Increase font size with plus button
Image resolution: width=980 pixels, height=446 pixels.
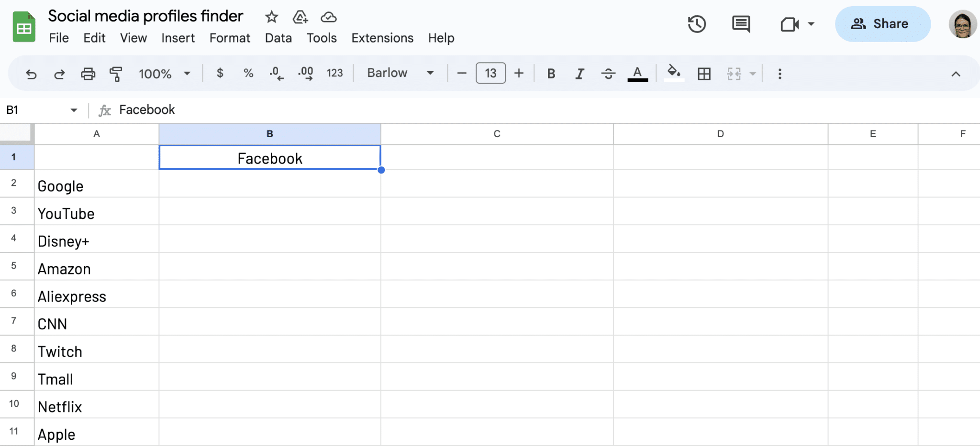519,74
